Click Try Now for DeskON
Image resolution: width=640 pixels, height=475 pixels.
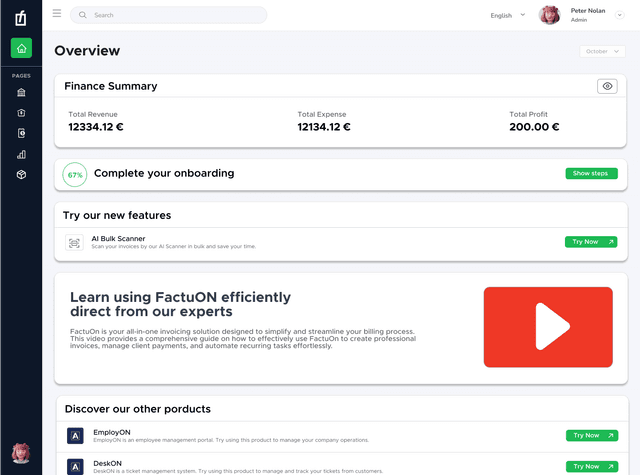pos(592,466)
